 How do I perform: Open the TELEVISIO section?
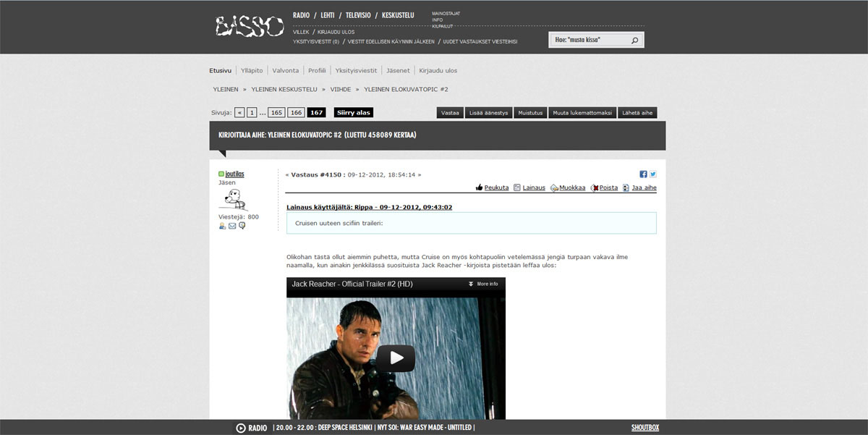pyautogui.click(x=357, y=15)
